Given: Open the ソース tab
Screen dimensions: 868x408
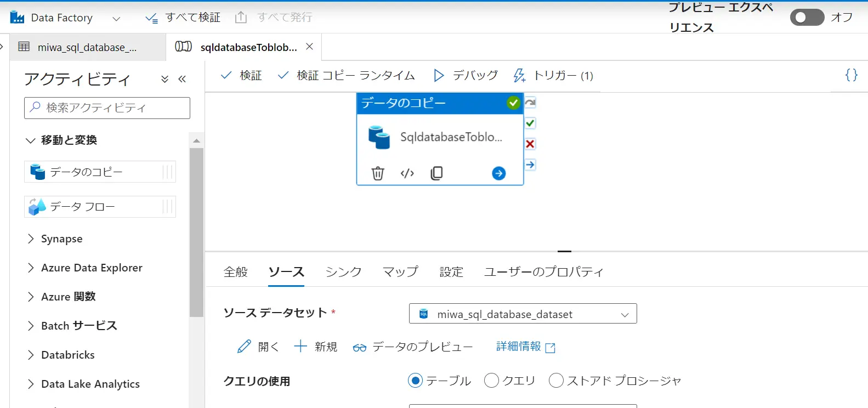Looking at the screenshot, I should tap(286, 272).
